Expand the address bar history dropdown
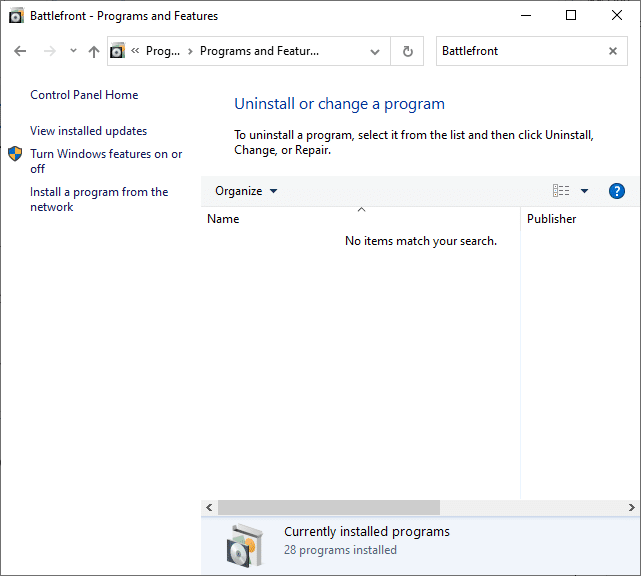 pos(375,51)
